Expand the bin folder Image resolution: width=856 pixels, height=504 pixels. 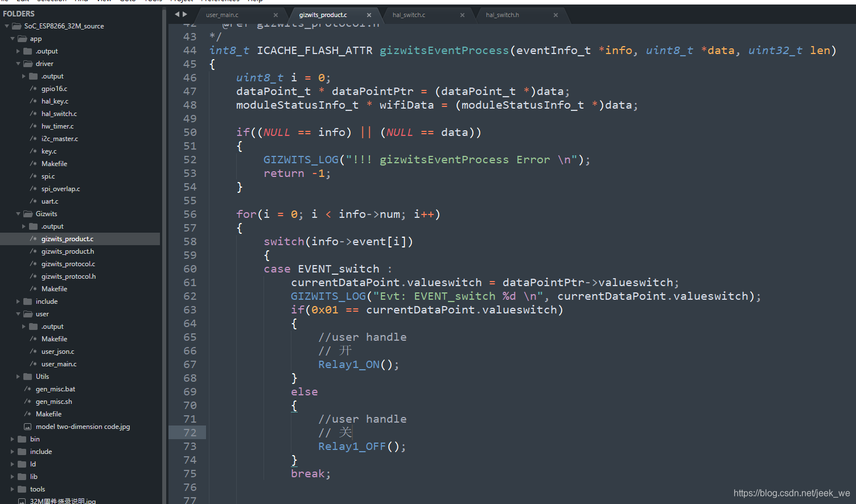(13, 439)
